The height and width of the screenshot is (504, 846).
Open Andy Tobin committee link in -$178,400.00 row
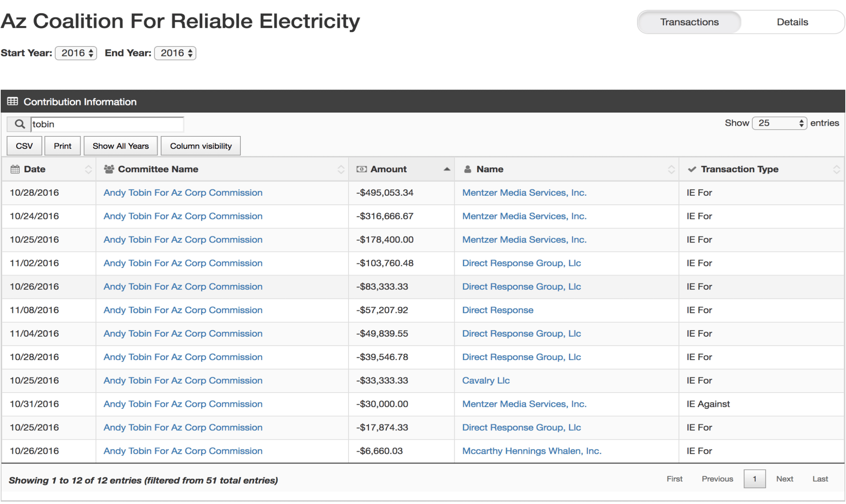click(183, 240)
